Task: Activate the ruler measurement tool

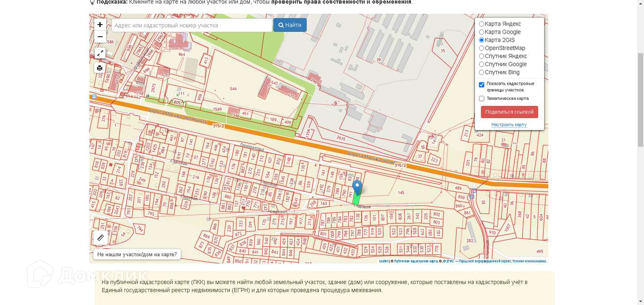Action: coord(101,238)
